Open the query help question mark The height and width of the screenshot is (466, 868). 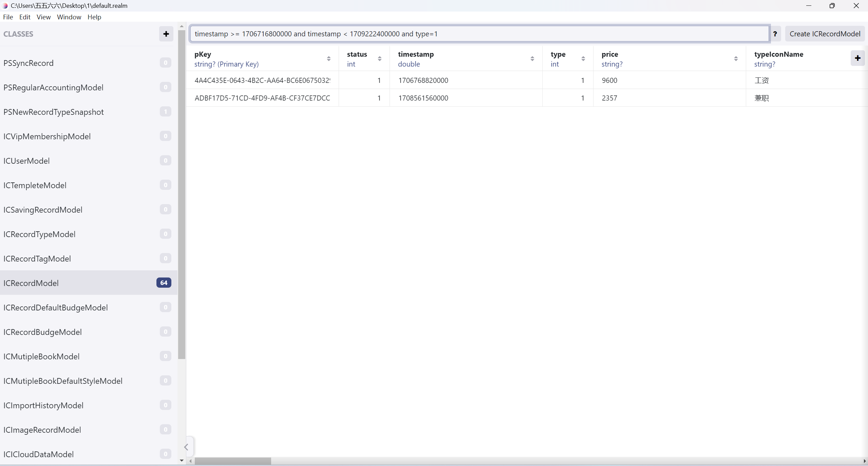point(775,34)
